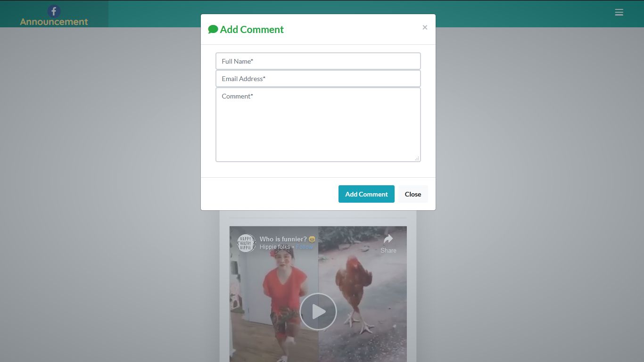Click the Hippie folks profile picture on the video
Viewport: 644px width, 362px height.
click(246, 243)
